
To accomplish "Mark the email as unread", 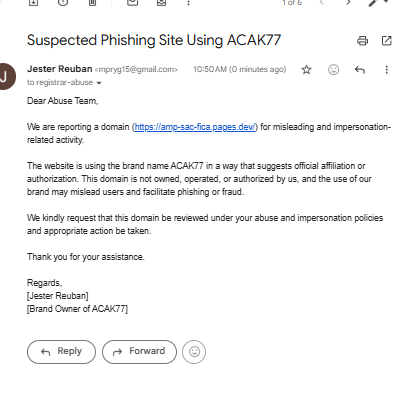I will tap(133, 3).
